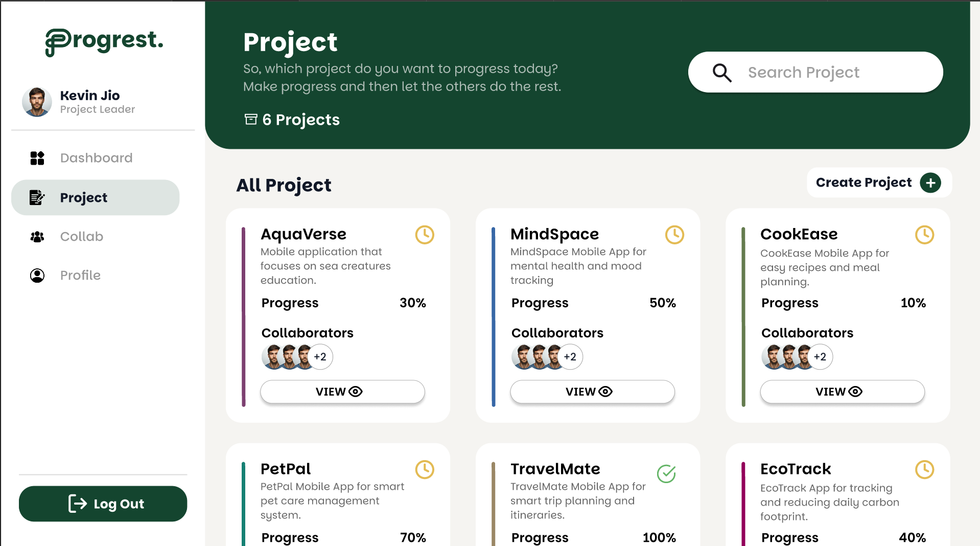Open the Project menu item

[x=96, y=197]
